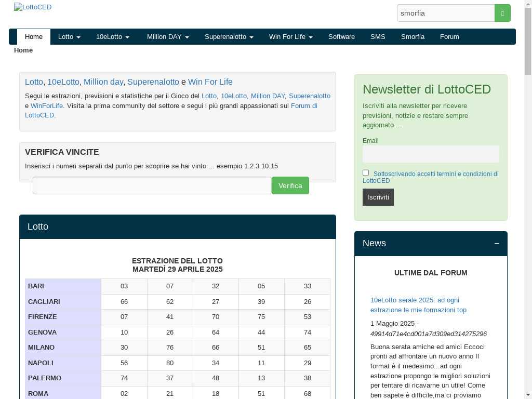Open forum post 10eLotto serale 2025

click(x=418, y=305)
